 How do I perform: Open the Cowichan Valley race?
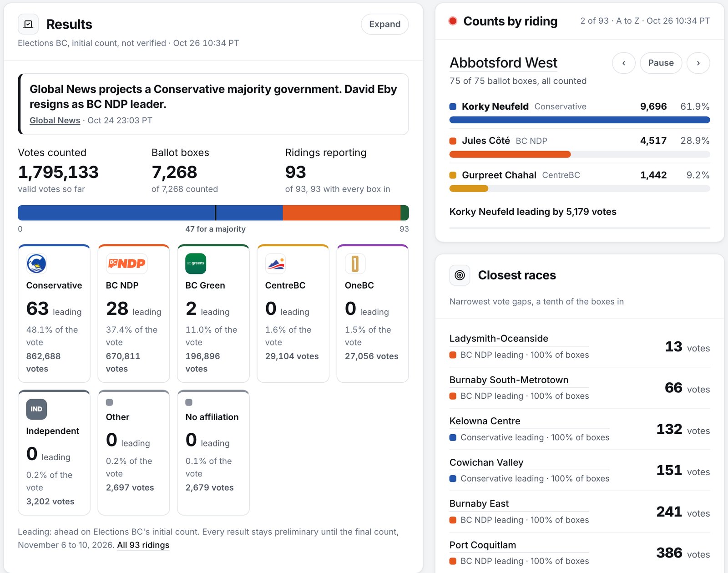tap(486, 462)
